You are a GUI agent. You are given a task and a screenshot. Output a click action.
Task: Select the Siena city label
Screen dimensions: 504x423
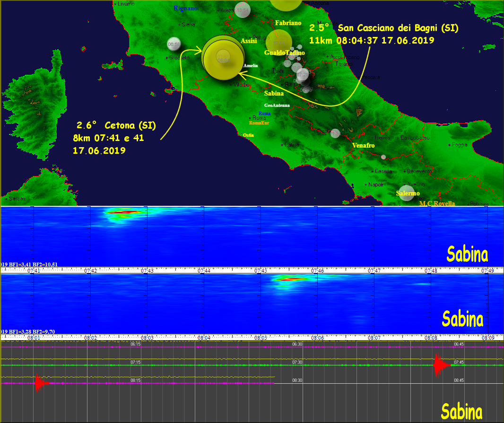point(187,25)
